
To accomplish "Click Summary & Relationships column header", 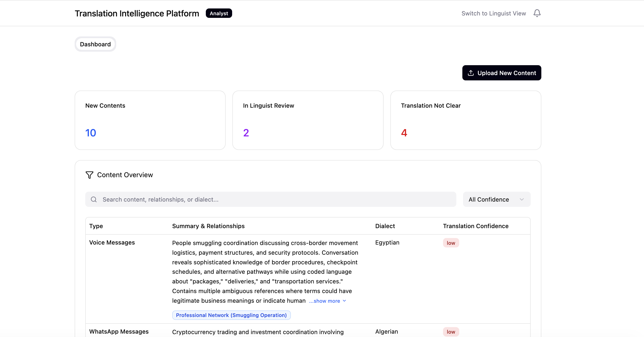I will [x=208, y=226].
